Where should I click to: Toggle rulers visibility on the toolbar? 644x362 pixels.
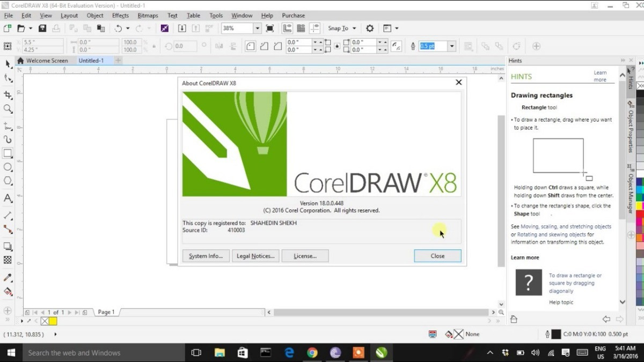(288, 28)
